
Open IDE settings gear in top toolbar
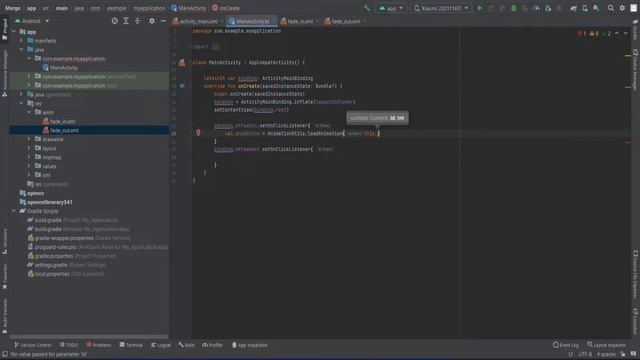tap(622, 8)
